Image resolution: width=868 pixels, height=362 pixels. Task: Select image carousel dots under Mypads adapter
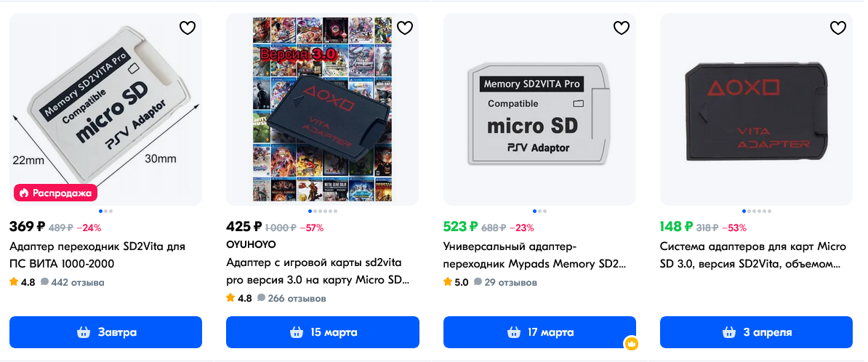click(539, 211)
